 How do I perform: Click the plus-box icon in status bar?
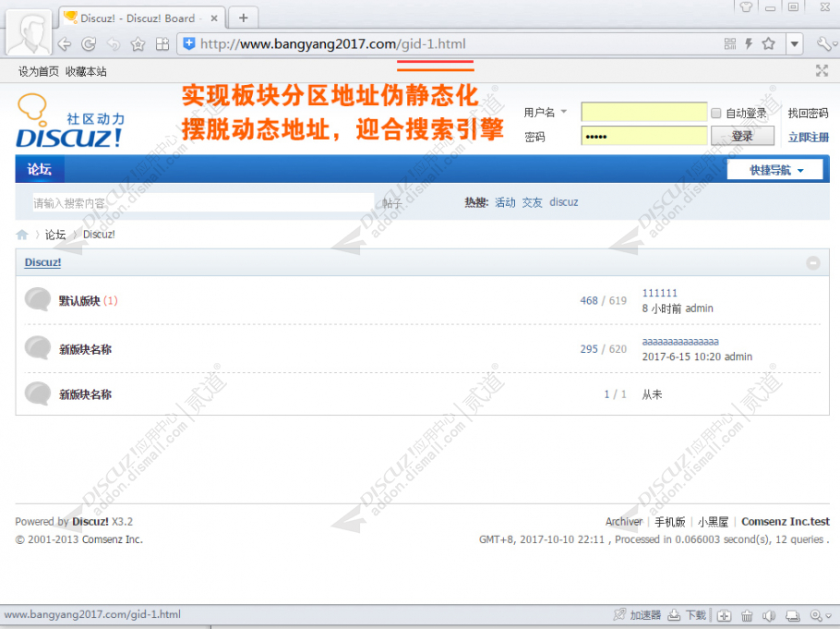[x=725, y=615]
